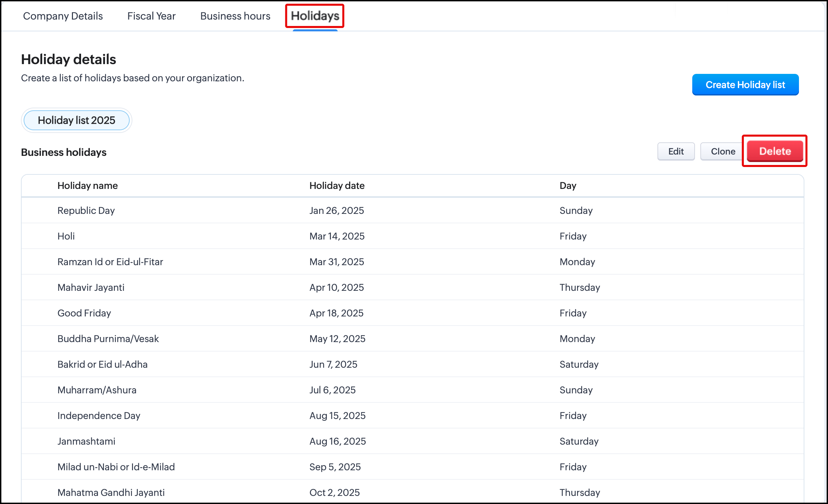Select the Holiday list 2025 pill
This screenshot has height=504, width=828.
(77, 120)
